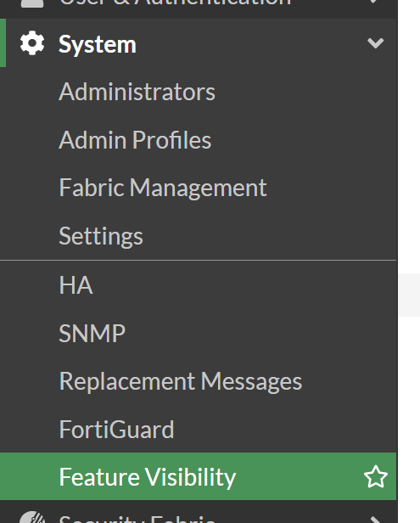Toggle the User & Authentication chevron
The width and height of the screenshot is (420, 523).
[x=375, y=2]
